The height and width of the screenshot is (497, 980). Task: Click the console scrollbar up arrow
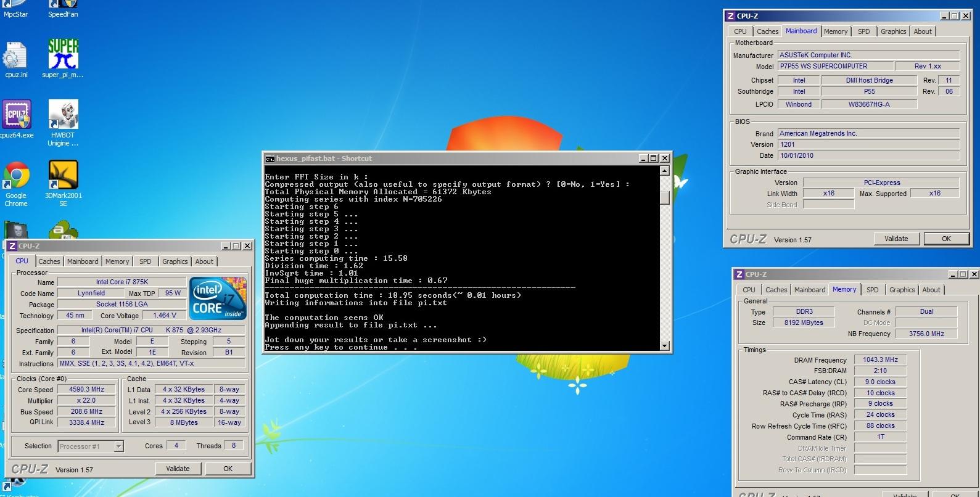click(664, 172)
